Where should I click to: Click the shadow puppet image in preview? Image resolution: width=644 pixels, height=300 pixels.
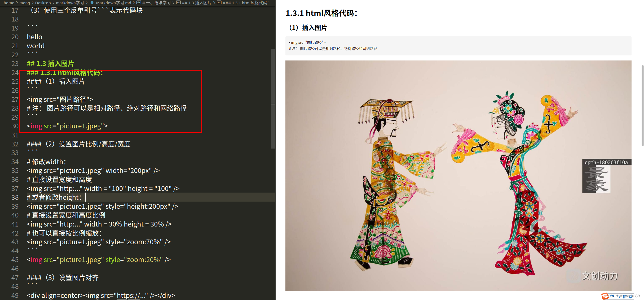coord(458,176)
